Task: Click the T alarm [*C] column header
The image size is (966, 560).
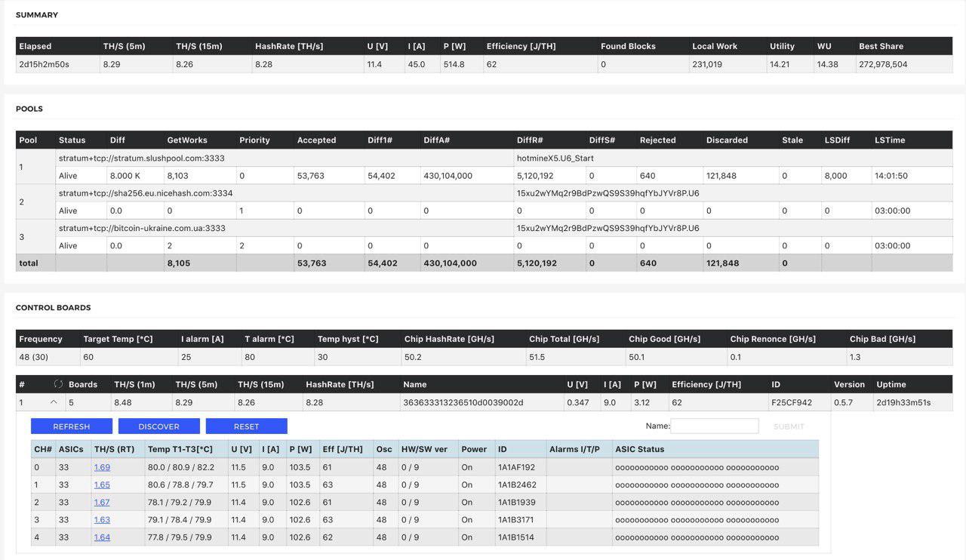Action: [x=269, y=339]
